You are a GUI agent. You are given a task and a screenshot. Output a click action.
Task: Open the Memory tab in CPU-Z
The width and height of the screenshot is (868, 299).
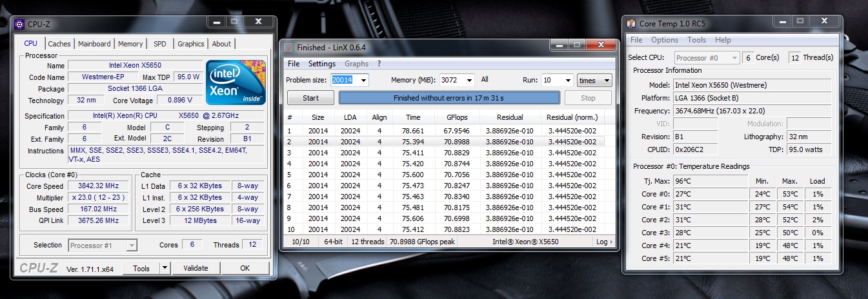pyautogui.click(x=130, y=44)
